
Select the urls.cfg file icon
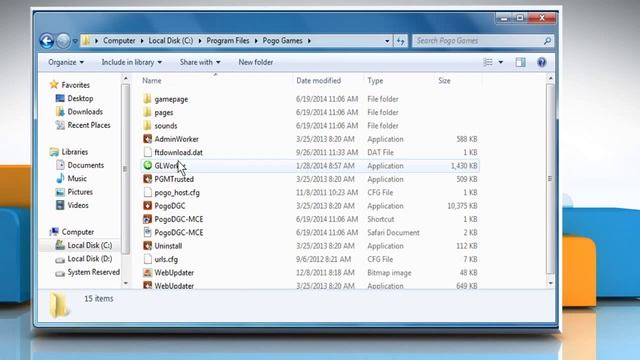click(147, 259)
